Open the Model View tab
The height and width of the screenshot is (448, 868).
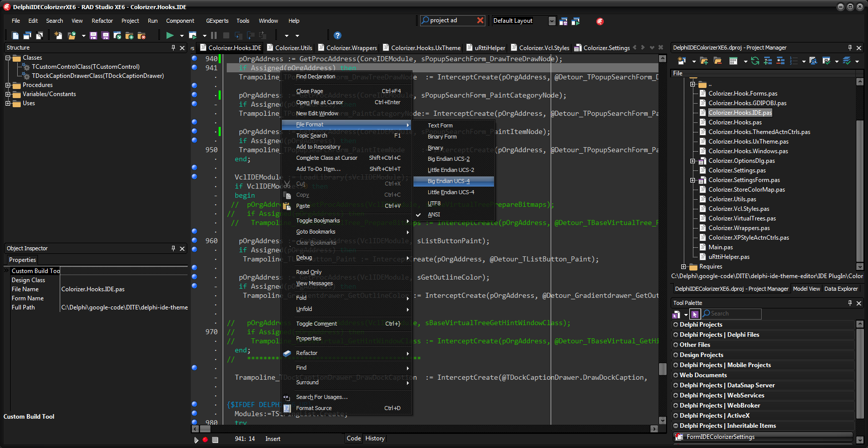pyautogui.click(x=806, y=289)
